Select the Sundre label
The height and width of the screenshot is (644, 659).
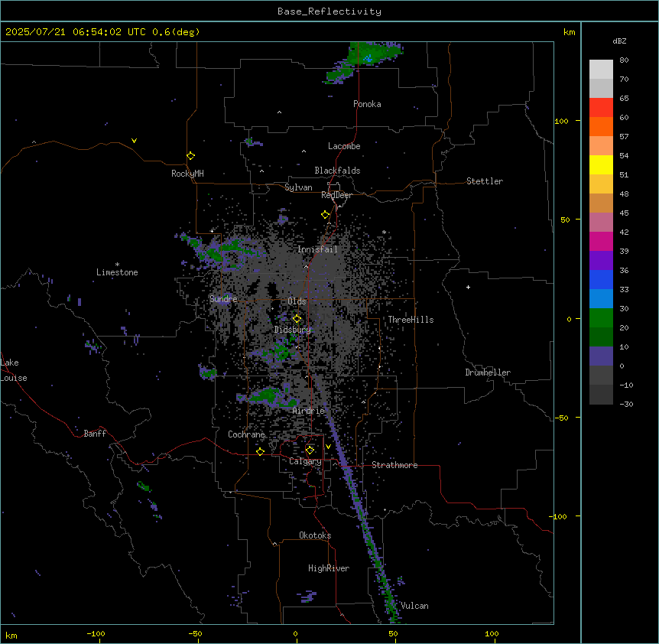point(223,299)
